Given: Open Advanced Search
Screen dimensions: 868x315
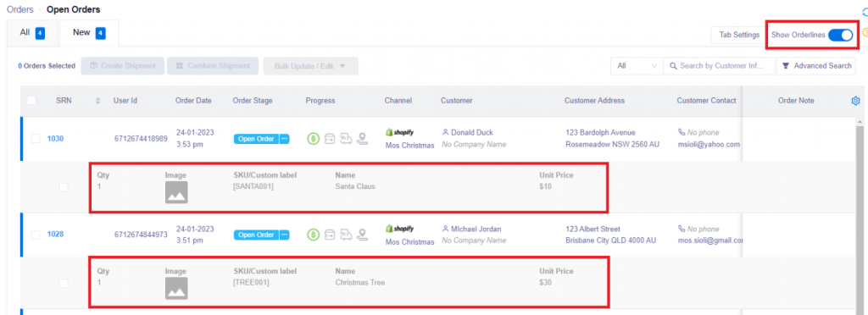Looking at the screenshot, I should tap(816, 66).
